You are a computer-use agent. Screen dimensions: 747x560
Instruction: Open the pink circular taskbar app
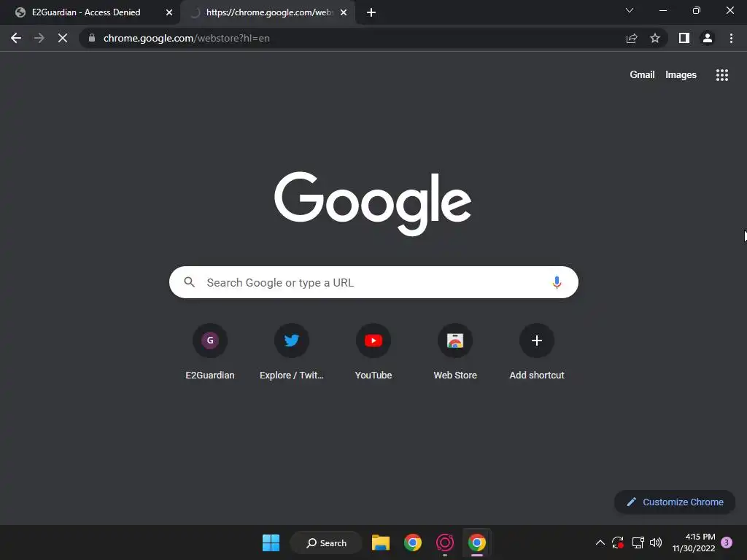pyautogui.click(x=444, y=542)
